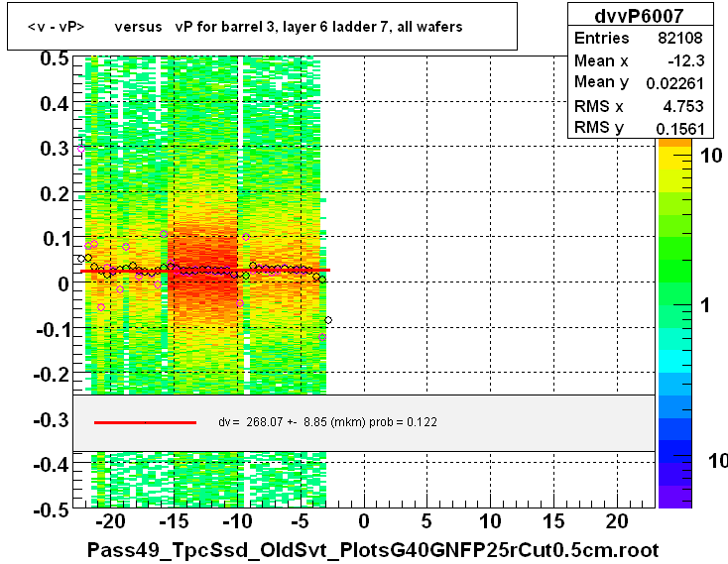
Task: Click the red legend line sample
Action: pos(145,422)
